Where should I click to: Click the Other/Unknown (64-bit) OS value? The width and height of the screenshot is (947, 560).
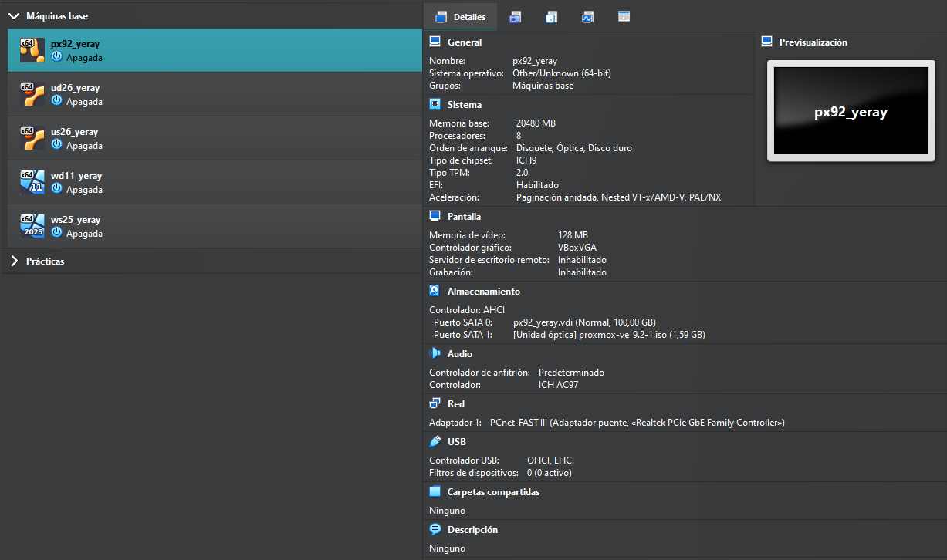[x=562, y=73]
